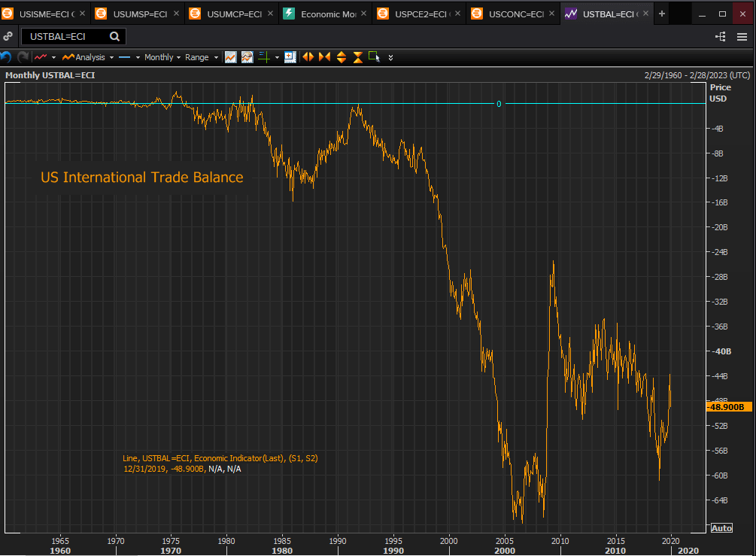Switch to the USISME=ECI tab

click(x=44, y=14)
